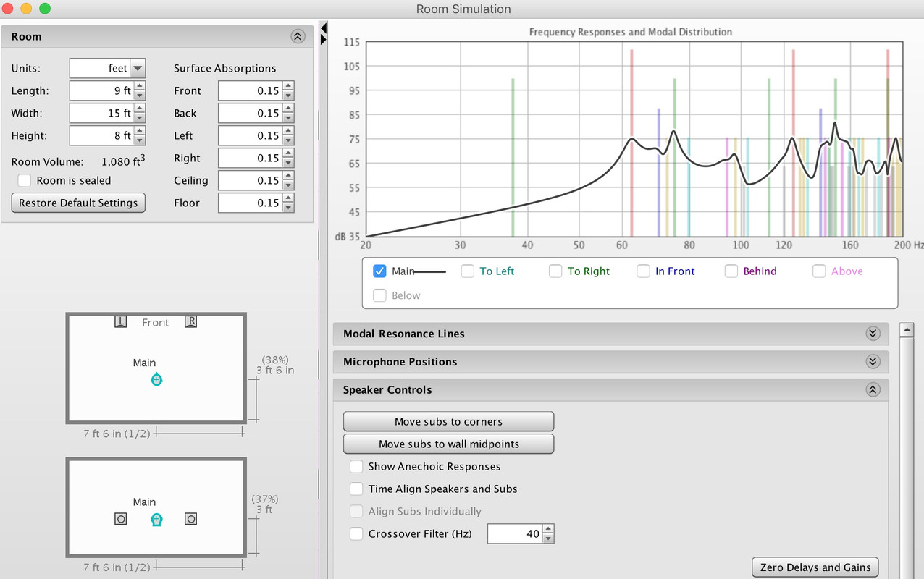Click the Height stepper arrows
This screenshot has height=579, width=924.
coord(140,135)
